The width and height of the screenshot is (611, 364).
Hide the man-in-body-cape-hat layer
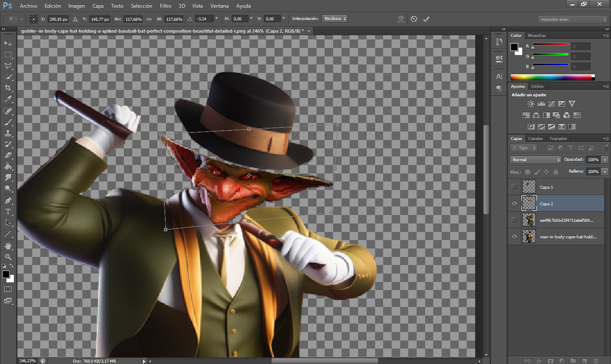[514, 236]
